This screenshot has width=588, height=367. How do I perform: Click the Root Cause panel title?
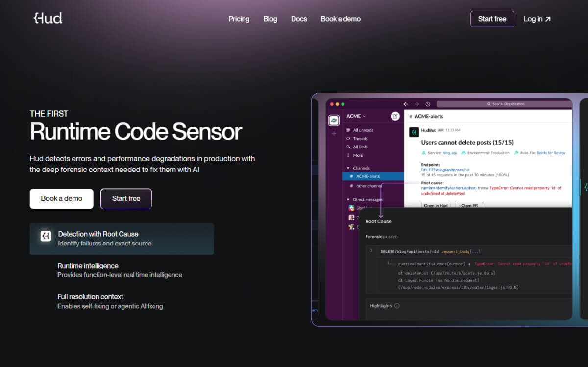(378, 221)
